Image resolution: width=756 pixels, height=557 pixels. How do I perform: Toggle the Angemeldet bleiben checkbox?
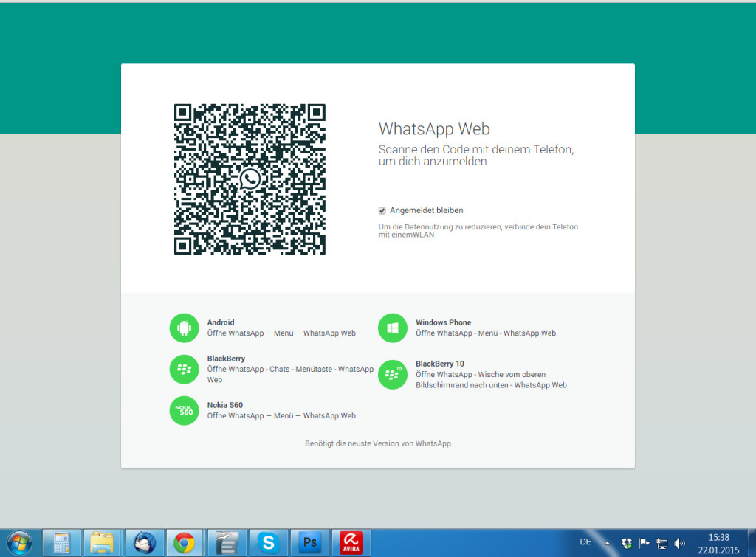tap(382, 210)
